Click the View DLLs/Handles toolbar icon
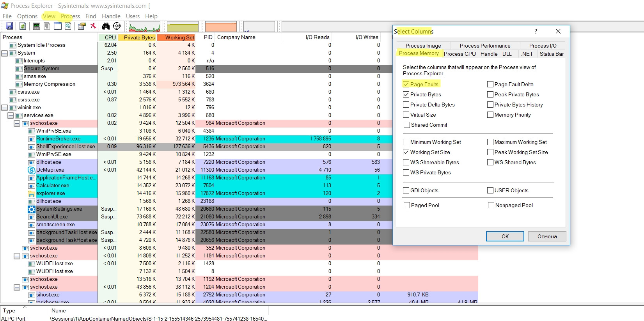Viewport: 644px width, 321px height. pyautogui.click(x=68, y=26)
